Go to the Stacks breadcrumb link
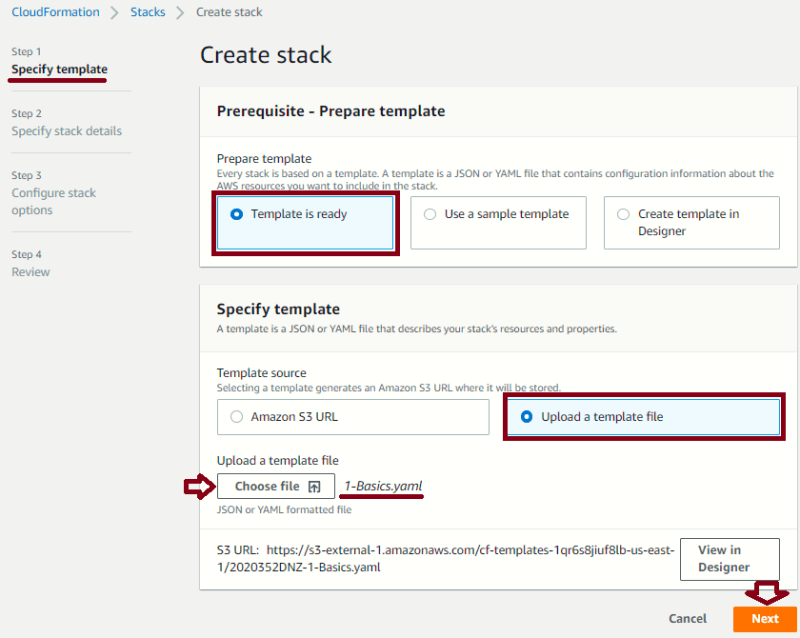This screenshot has width=800, height=638. coord(147,12)
